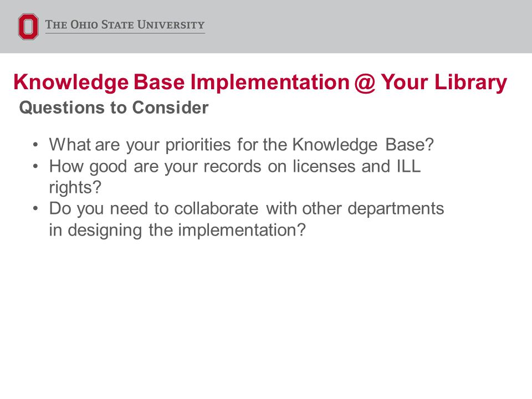Select the records on licenses question line
Image resolution: width=532 pixels, height=399 pixels.
[x=235, y=167]
